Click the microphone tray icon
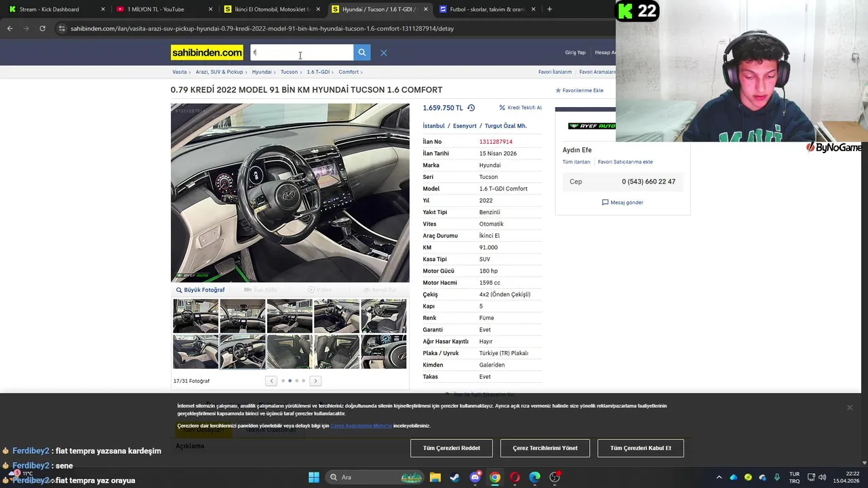868x488 pixels. [776, 477]
